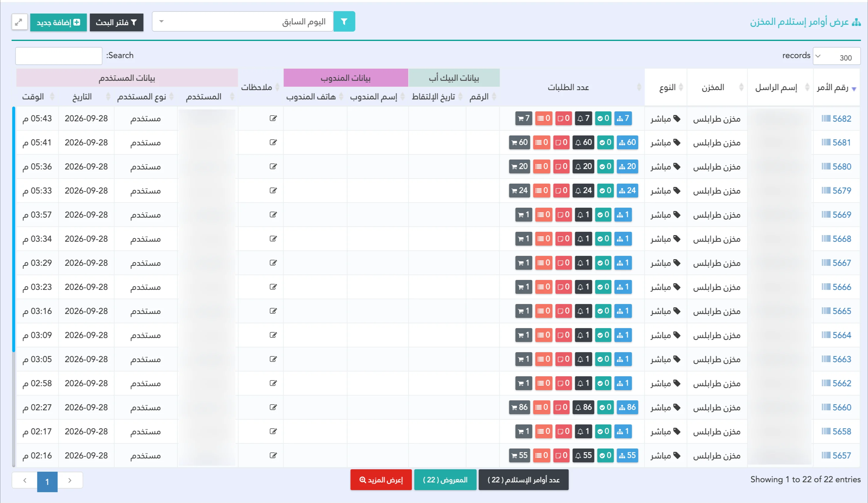Viewport: 868px width, 503px height.
Task: Click the المعروض (22) button
Action: tap(445, 480)
